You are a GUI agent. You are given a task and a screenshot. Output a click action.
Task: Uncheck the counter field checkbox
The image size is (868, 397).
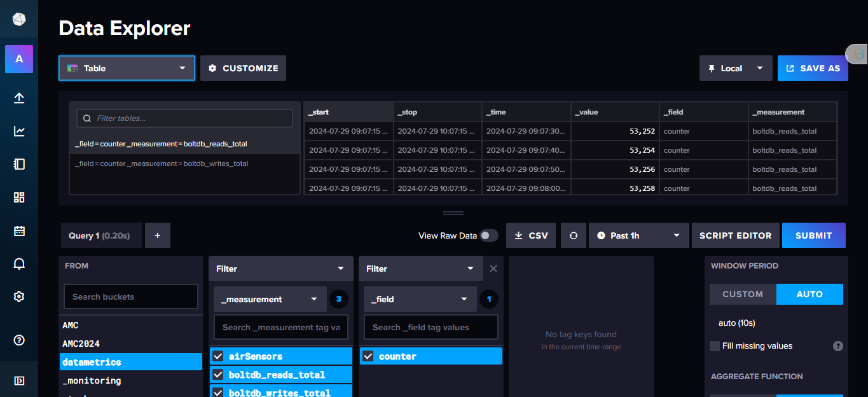point(368,356)
